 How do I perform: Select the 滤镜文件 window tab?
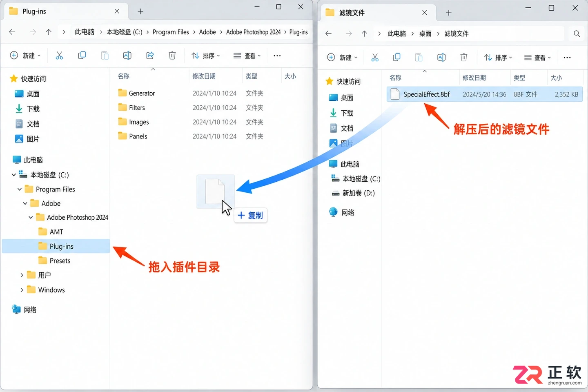click(x=378, y=13)
